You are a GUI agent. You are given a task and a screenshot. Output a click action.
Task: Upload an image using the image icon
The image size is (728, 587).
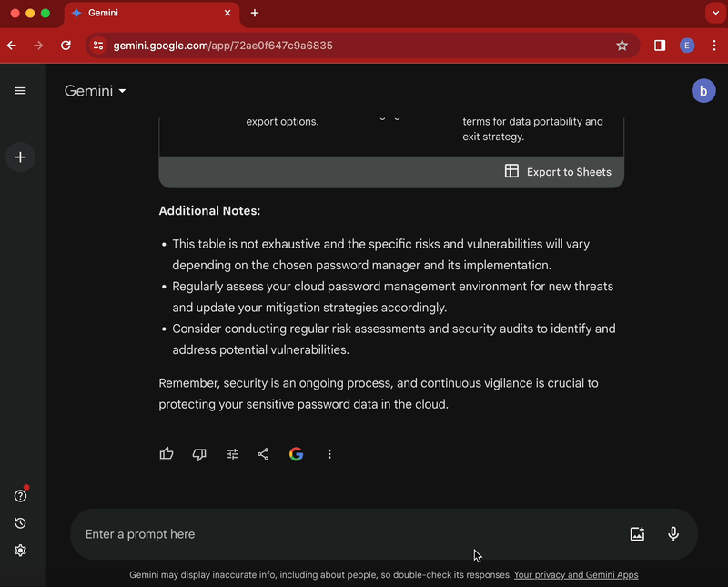[x=637, y=533]
